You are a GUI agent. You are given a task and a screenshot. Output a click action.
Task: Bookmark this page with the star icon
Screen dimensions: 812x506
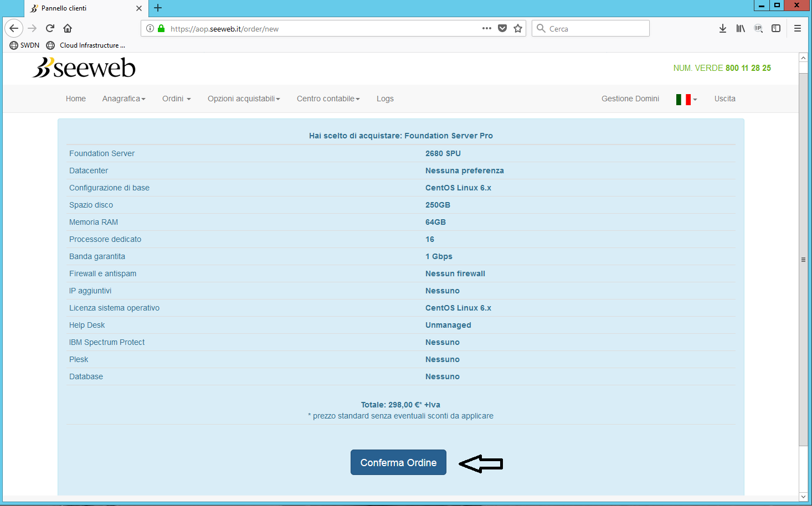point(518,28)
